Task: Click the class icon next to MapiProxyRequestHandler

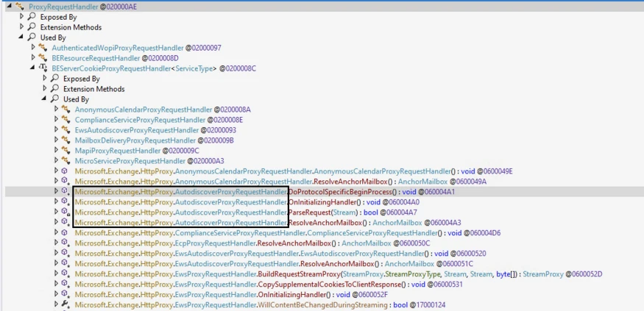Action: [x=67, y=151]
